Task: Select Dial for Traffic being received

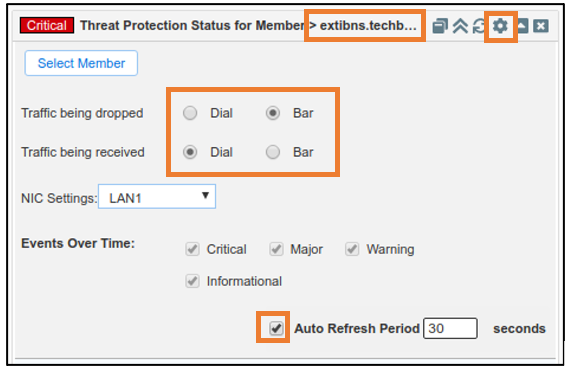Action: (190, 152)
